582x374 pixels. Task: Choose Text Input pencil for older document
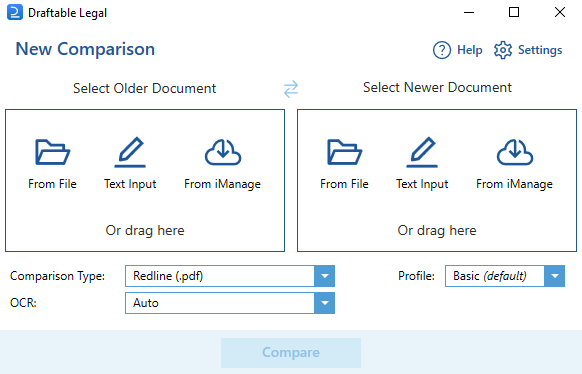coord(130,152)
